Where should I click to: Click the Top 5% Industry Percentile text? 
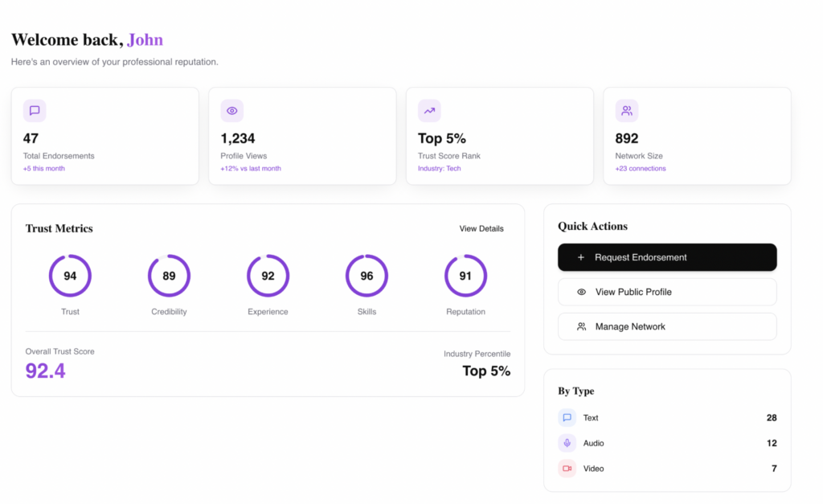[485, 371]
